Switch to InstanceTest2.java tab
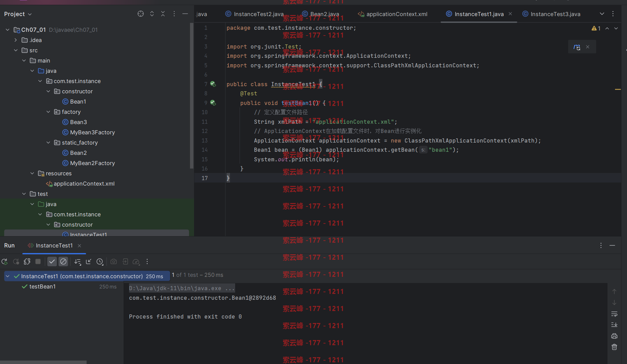The image size is (627, 364). [x=254, y=14]
